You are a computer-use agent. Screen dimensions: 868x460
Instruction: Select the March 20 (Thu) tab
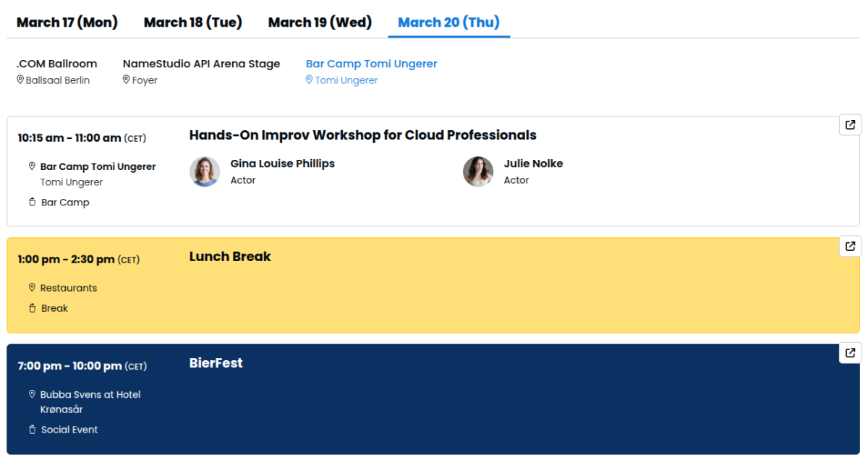click(x=448, y=22)
